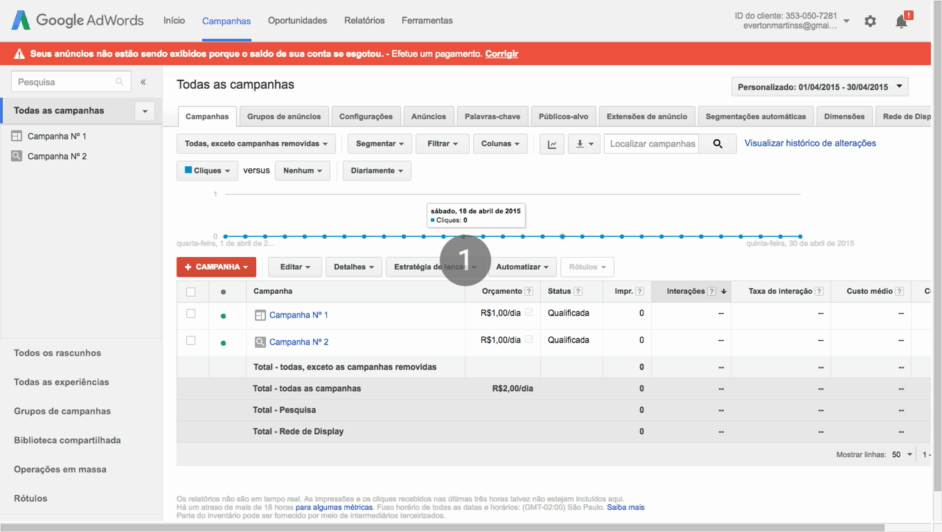The width and height of the screenshot is (942, 532).
Task: Click the help icon next to Interações
Action: point(712,291)
